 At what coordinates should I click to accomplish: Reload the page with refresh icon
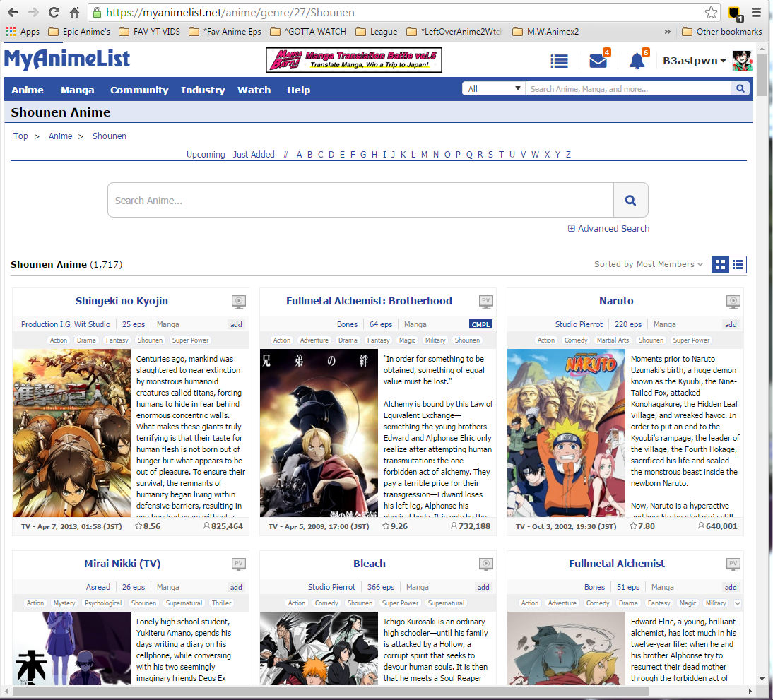pos(54,12)
